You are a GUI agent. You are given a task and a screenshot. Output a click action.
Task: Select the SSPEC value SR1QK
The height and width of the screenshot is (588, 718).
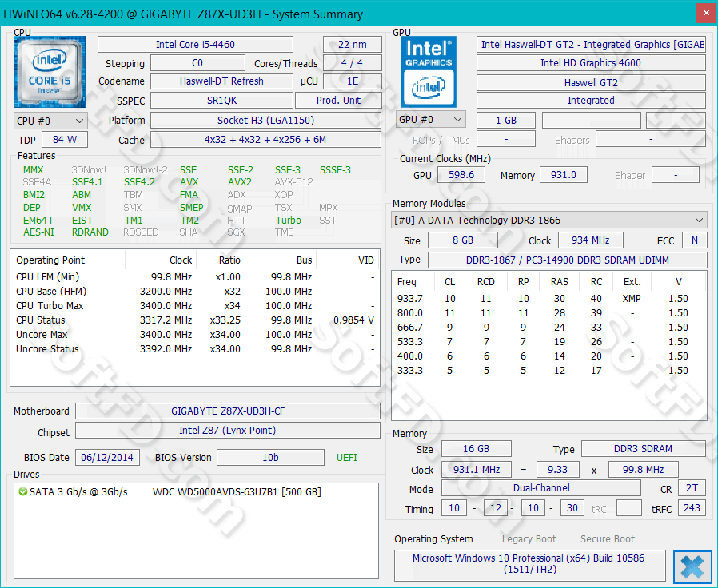click(x=221, y=101)
